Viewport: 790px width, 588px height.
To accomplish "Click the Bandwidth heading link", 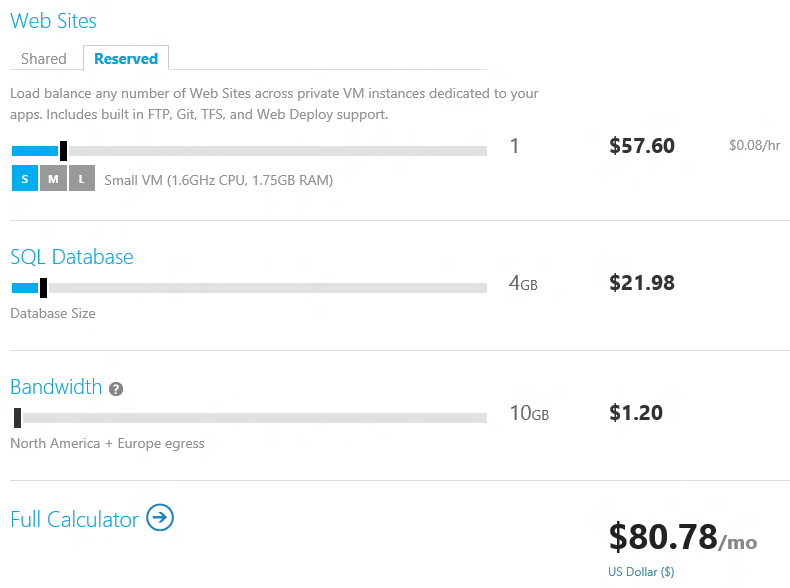I will [56, 387].
